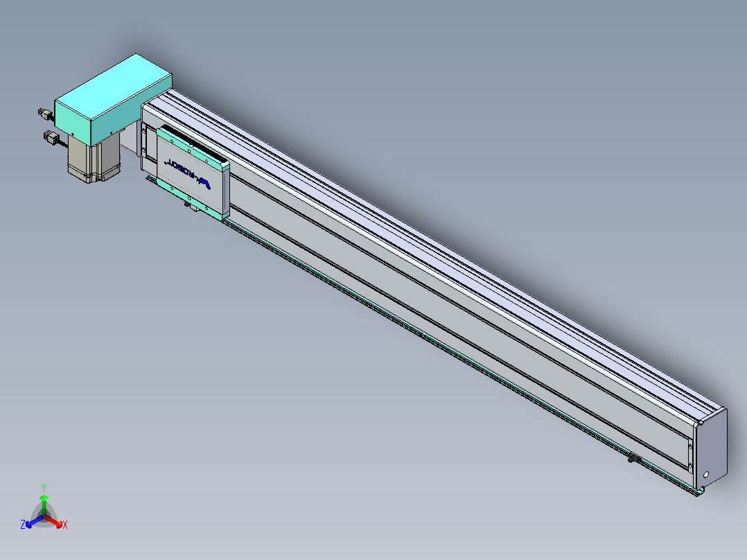Select the gray end cap at rail end

coord(711,448)
